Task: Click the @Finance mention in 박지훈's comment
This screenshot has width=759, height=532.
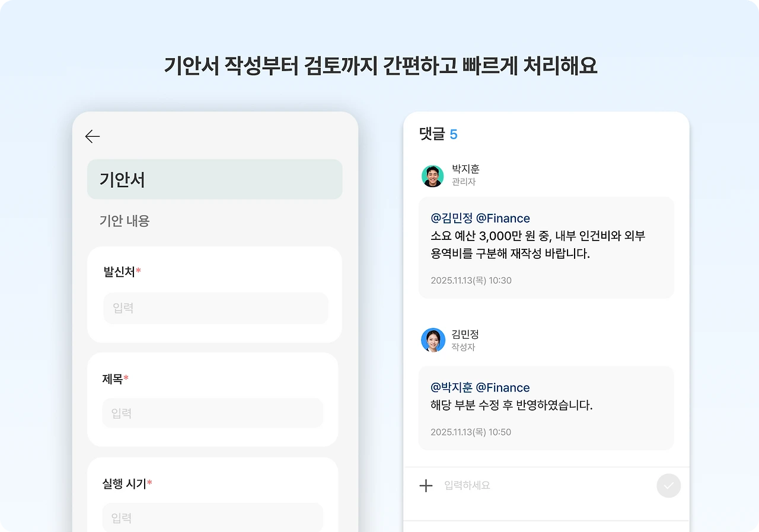Action: coord(503,218)
